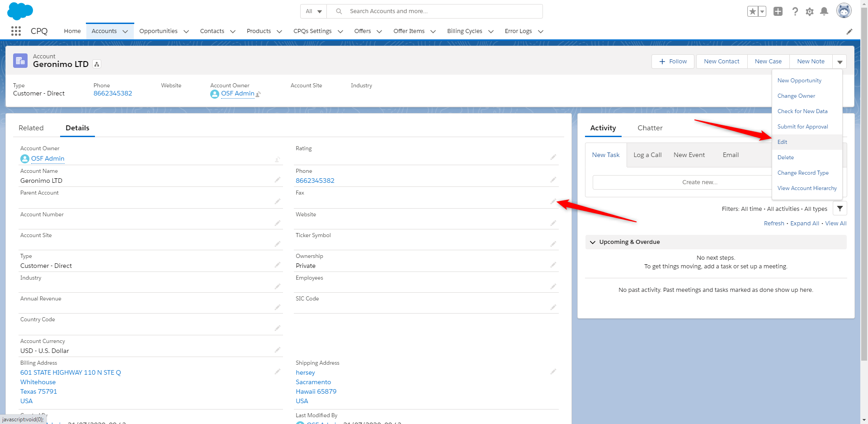Switch to the Chatter tab

click(x=650, y=128)
